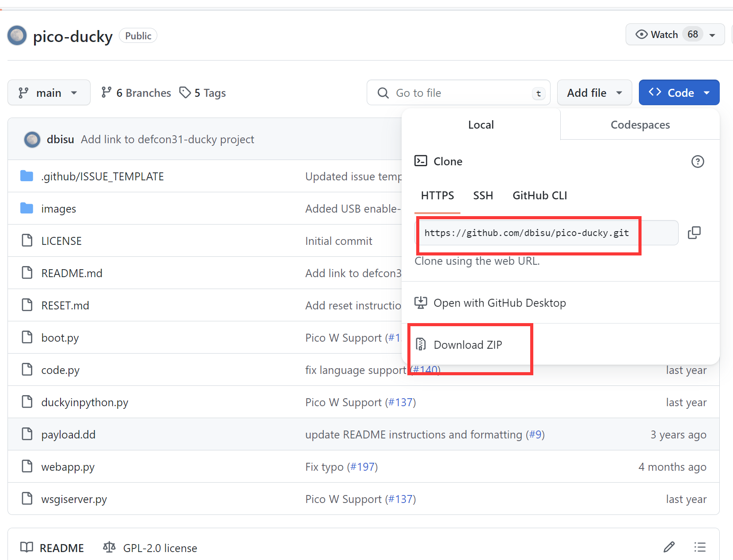The image size is (733, 560).
Task: Select the HTTPS clone tab
Action: tap(437, 195)
